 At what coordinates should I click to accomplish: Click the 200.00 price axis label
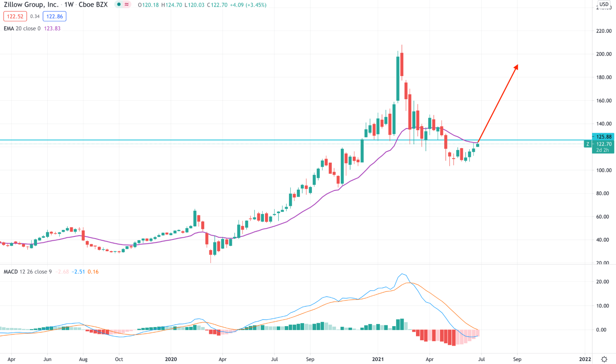(x=604, y=54)
